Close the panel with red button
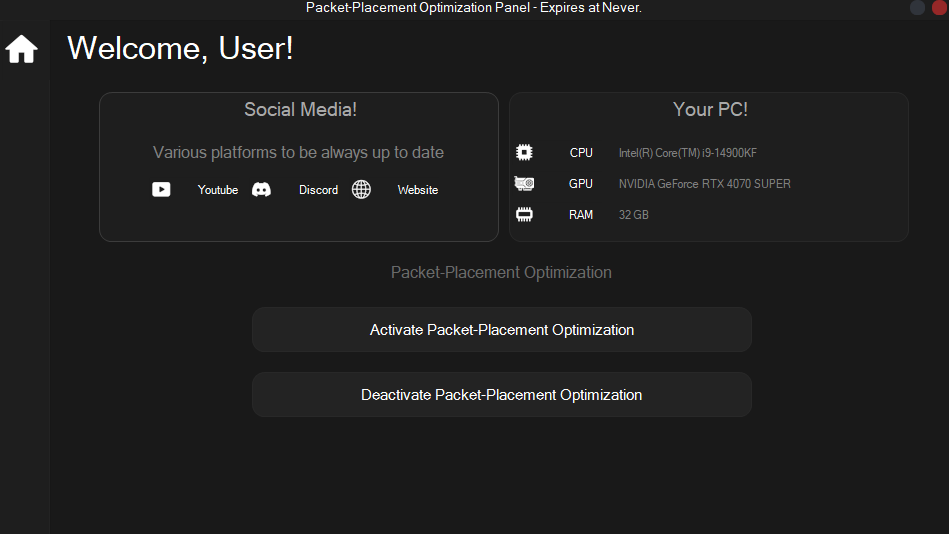 pyautogui.click(x=939, y=7)
